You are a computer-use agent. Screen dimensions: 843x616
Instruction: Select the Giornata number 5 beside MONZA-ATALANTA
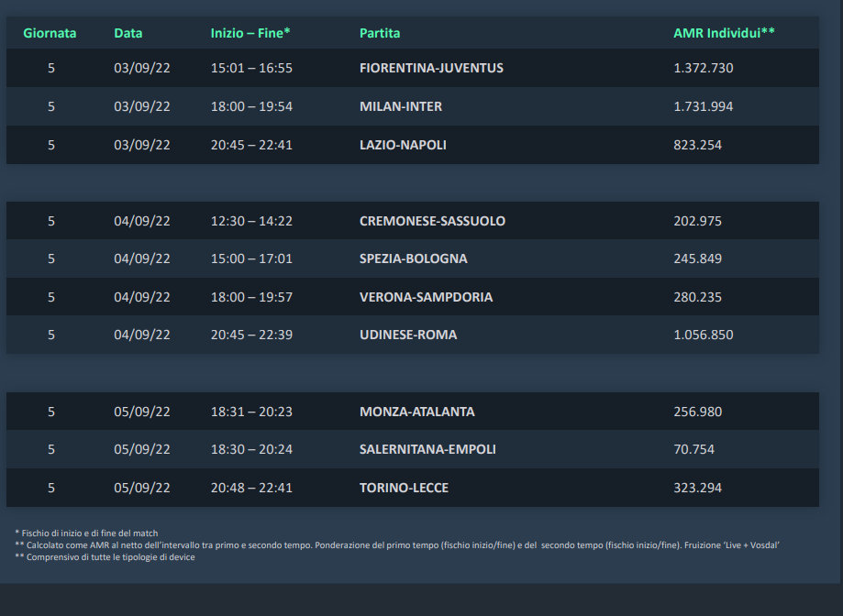pyautogui.click(x=51, y=412)
